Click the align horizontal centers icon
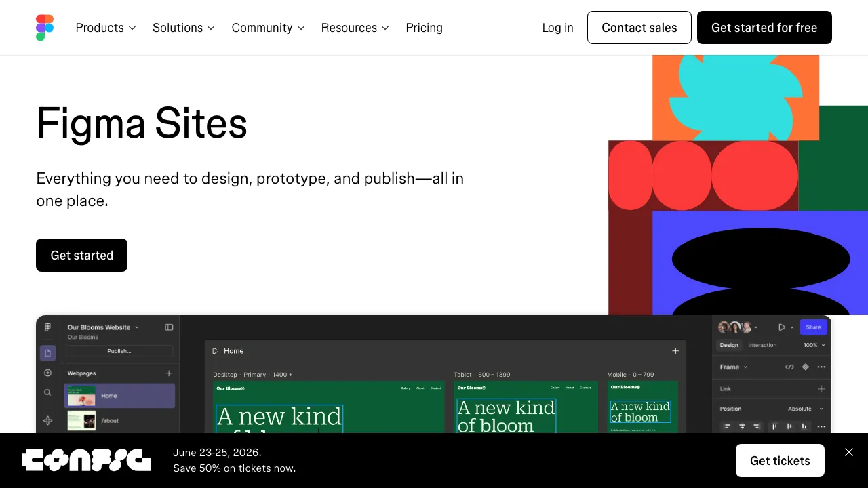868x488 pixels. pos(741,426)
